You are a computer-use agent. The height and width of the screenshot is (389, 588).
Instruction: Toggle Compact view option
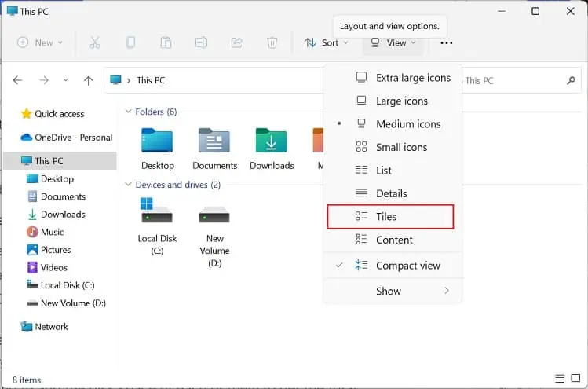(393, 266)
